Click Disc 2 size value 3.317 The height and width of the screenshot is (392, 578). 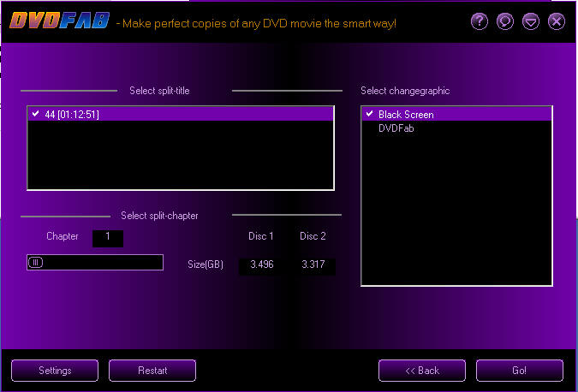tap(313, 266)
